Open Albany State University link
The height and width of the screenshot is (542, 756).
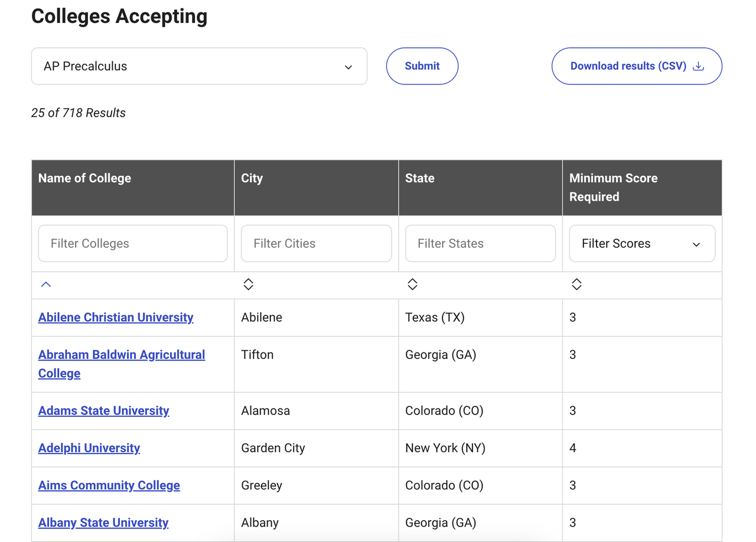click(103, 523)
